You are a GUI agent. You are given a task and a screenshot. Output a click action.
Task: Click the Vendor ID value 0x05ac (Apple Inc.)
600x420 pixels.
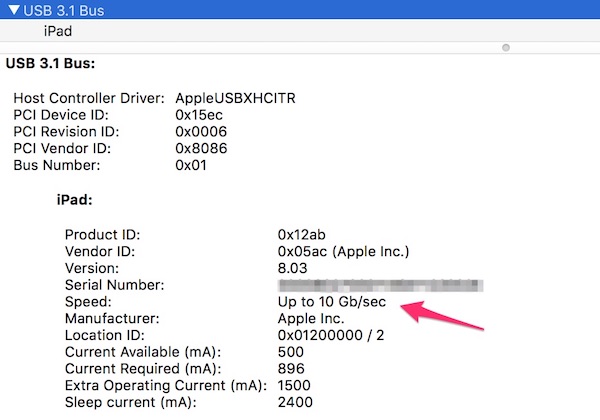344,251
